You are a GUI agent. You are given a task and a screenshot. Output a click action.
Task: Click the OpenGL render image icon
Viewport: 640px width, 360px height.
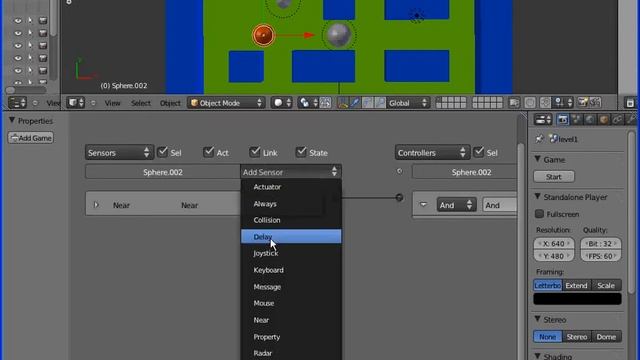[x=583, y=102]
